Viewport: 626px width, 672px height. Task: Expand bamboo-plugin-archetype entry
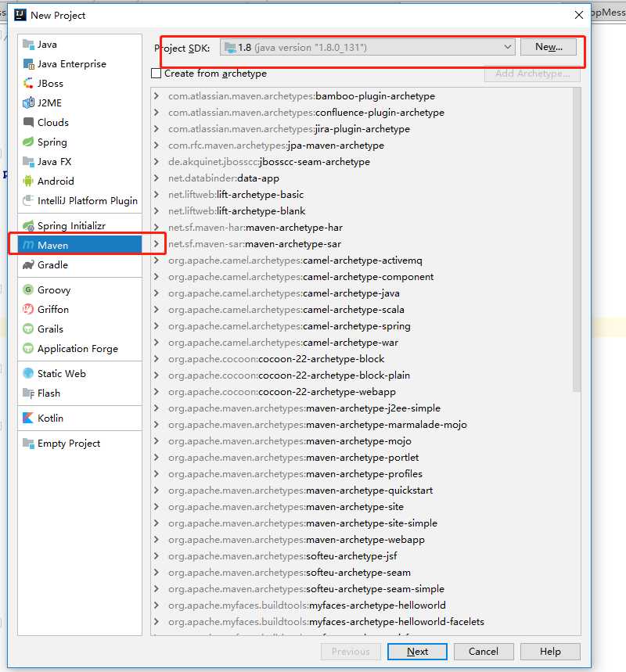pyautogui.click(x=156, y=96)
